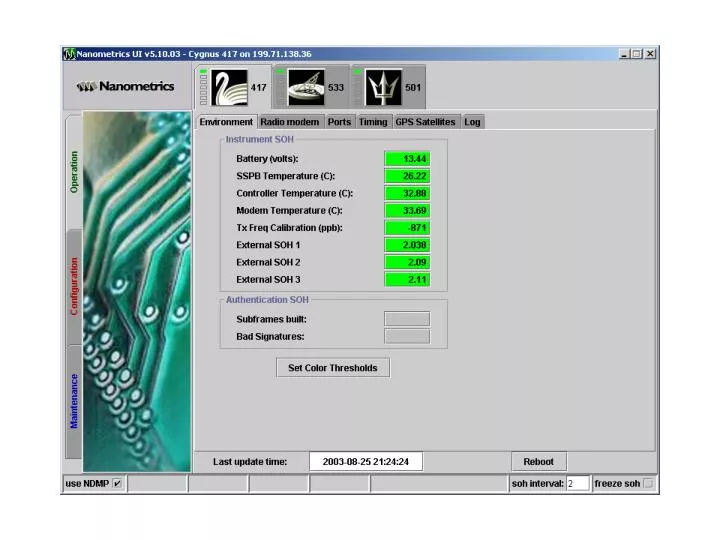
Task: Close the Nanometrics UI window
Action: [650, 54]
